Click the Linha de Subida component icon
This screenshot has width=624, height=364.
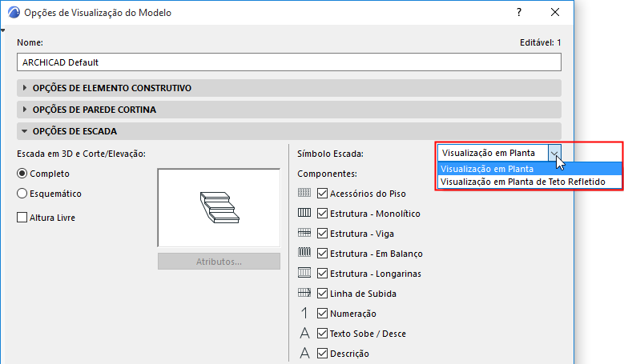pos(304,293)
